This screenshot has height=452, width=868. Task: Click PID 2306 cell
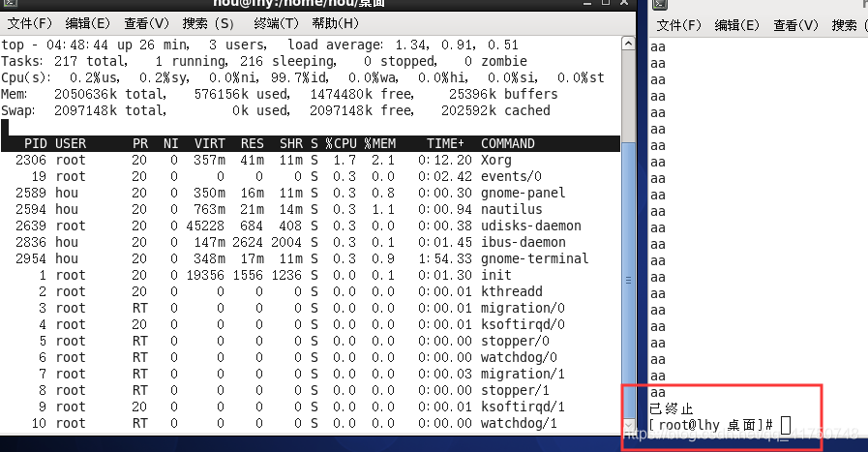pos(31,160)
